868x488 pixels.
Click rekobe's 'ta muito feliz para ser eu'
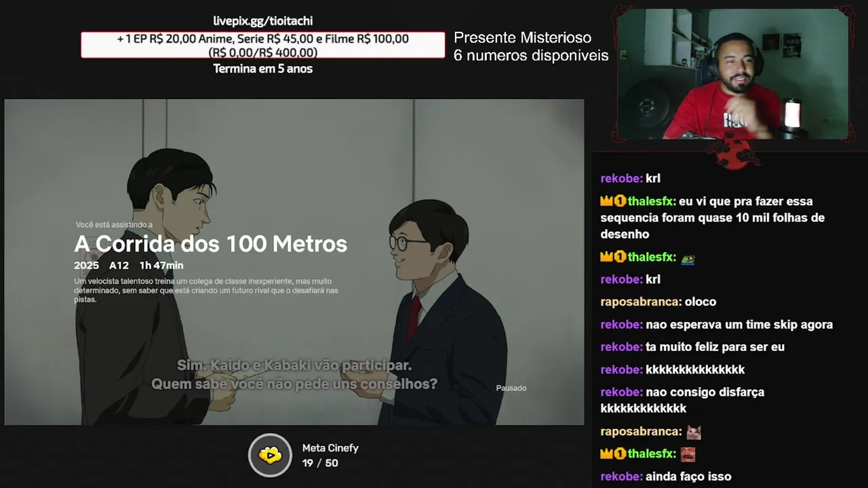tap(692, 347)
